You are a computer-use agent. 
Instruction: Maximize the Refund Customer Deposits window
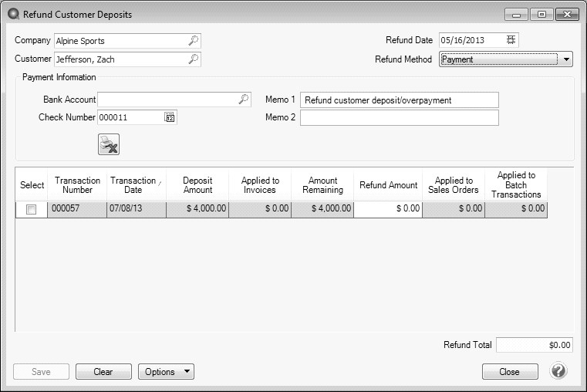click(x=541, y=15)
